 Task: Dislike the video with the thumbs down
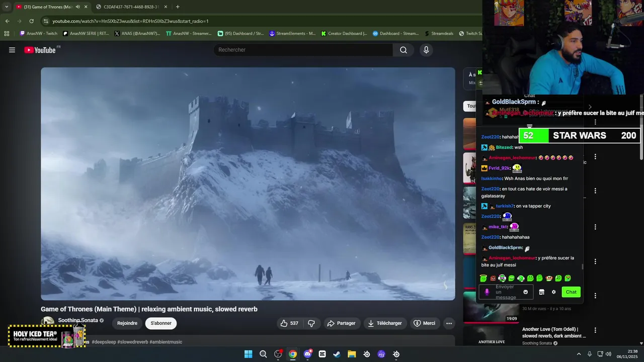(x=311, y=323)
